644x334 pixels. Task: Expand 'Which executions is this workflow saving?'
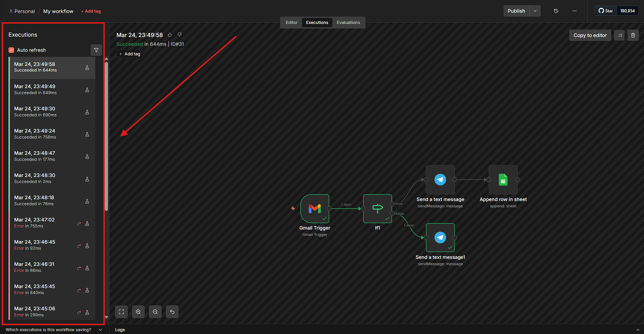tap(101, 330)
